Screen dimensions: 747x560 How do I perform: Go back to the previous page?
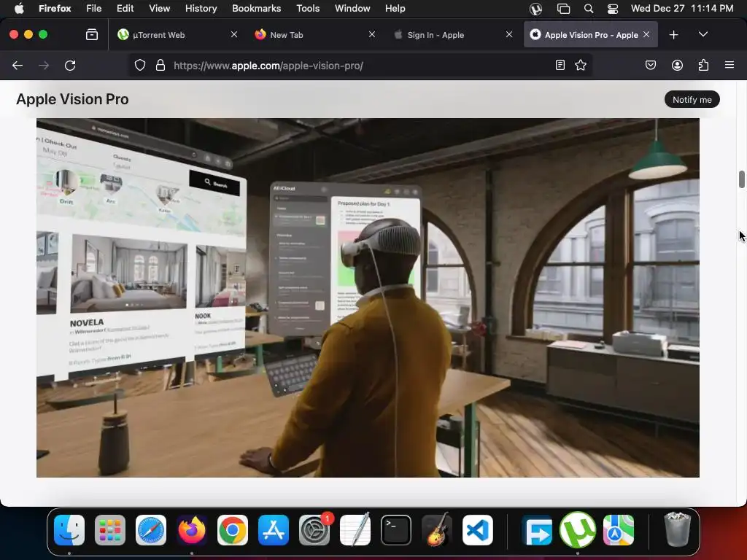18,66
